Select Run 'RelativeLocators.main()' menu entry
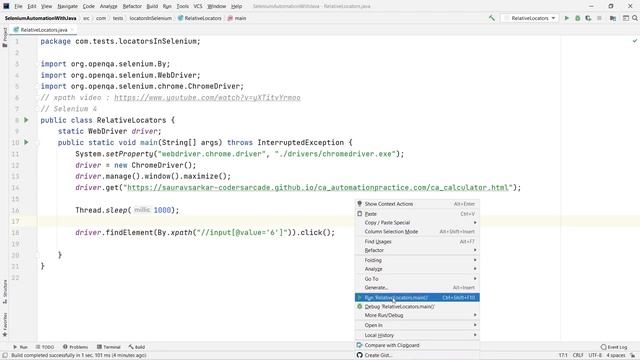The width and height of the screenshot is (640, 360). pos(417,298)
